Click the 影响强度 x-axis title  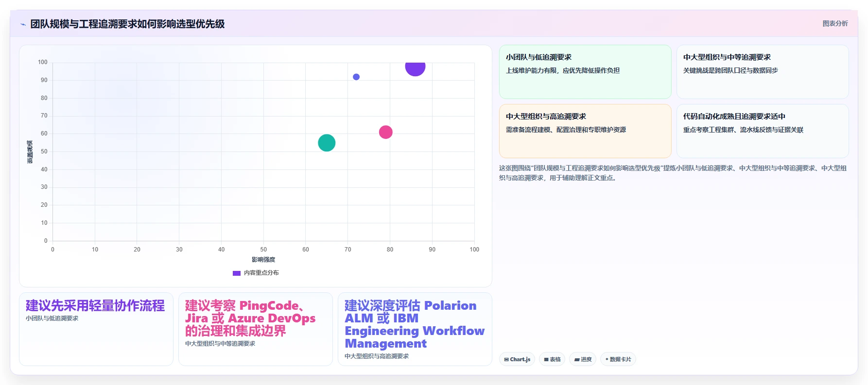263,260
